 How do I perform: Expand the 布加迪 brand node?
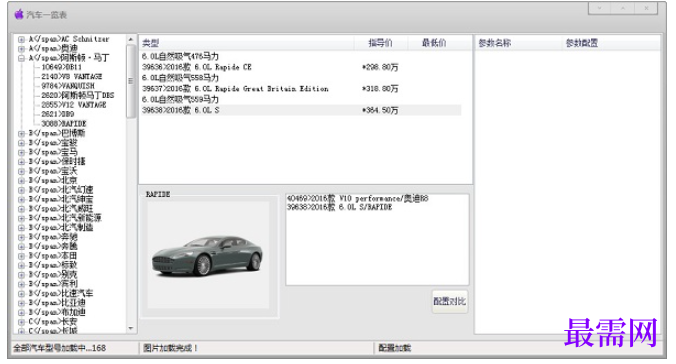click(21, 313)
